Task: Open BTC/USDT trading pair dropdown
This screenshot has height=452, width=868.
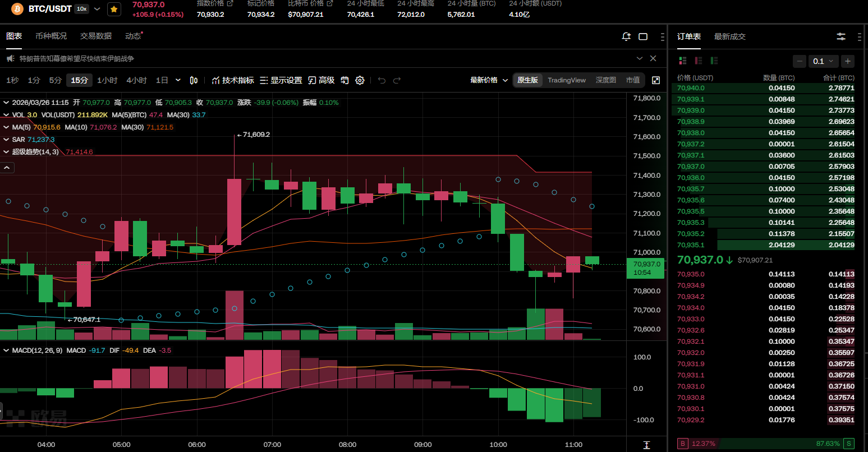Action: [97, 9]
